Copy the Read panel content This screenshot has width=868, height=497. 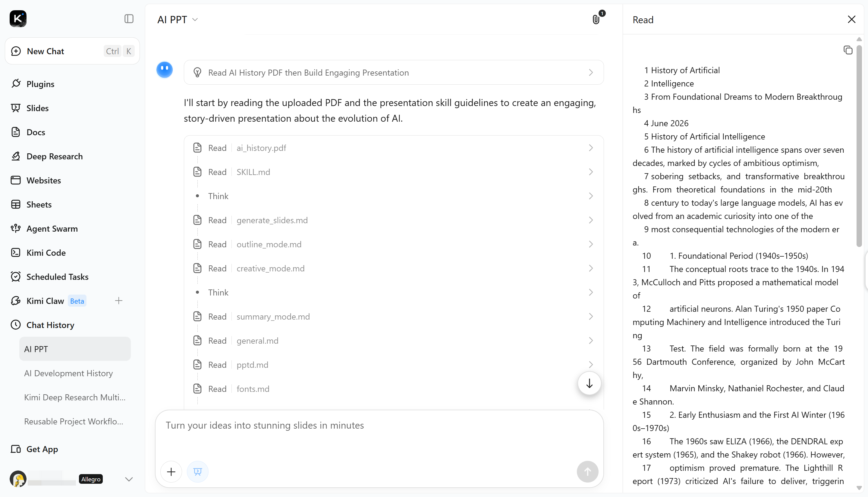tap(848, 50)
